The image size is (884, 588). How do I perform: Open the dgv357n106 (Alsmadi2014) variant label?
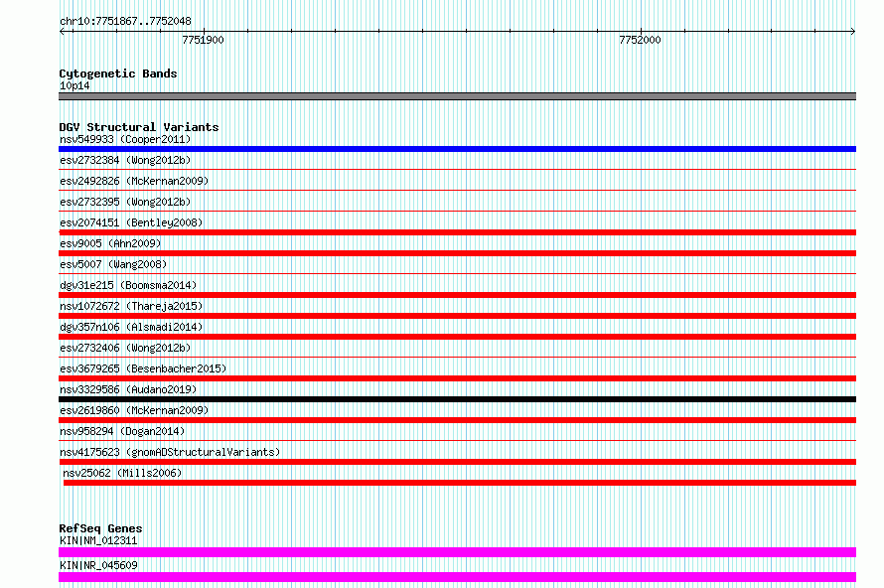point(131,327)
